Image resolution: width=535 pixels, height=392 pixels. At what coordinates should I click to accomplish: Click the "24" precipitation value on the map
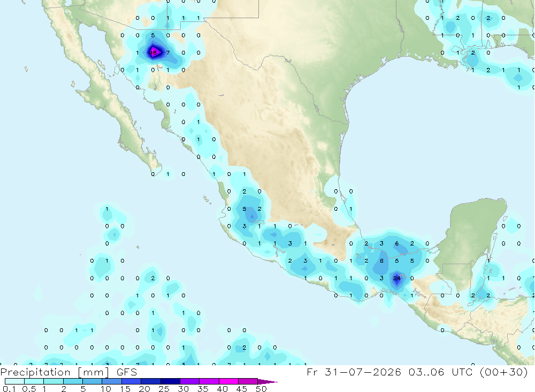point(397,279)
